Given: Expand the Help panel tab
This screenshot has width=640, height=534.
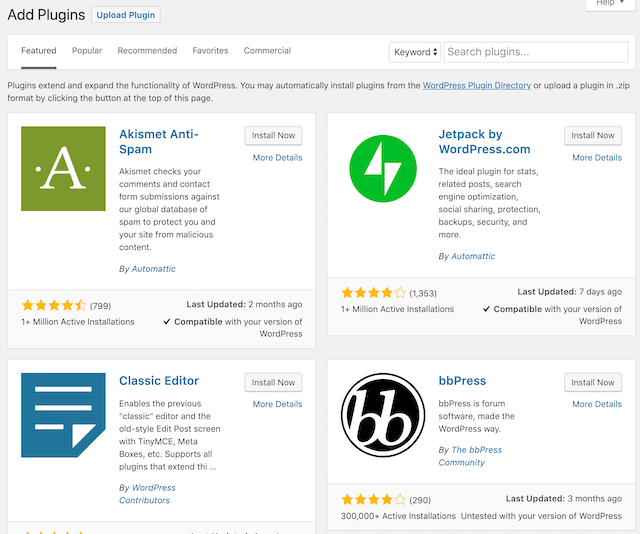Looking at the screenshot, I should pos(610,3).
